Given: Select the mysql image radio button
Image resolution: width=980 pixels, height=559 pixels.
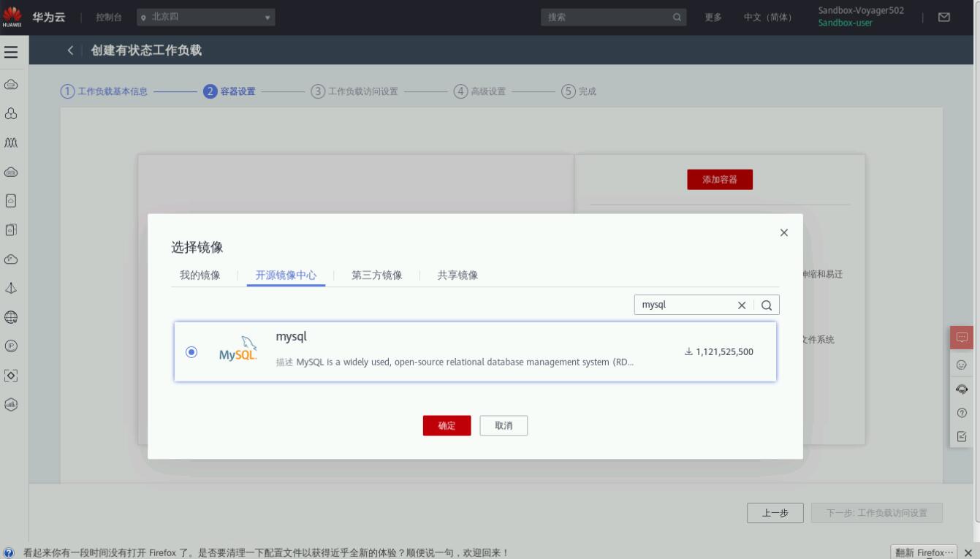Looking at the screenshot, I should coord(191,351).
